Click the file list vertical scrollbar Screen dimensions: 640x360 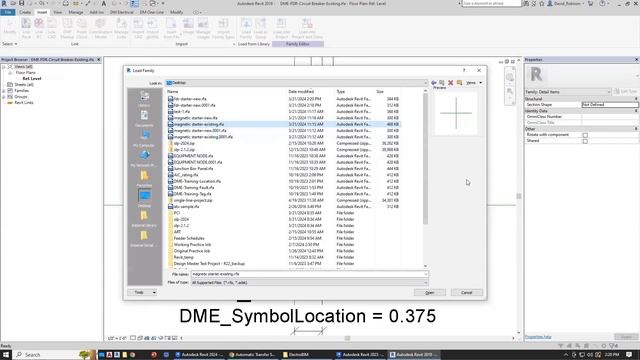point(425,159)
